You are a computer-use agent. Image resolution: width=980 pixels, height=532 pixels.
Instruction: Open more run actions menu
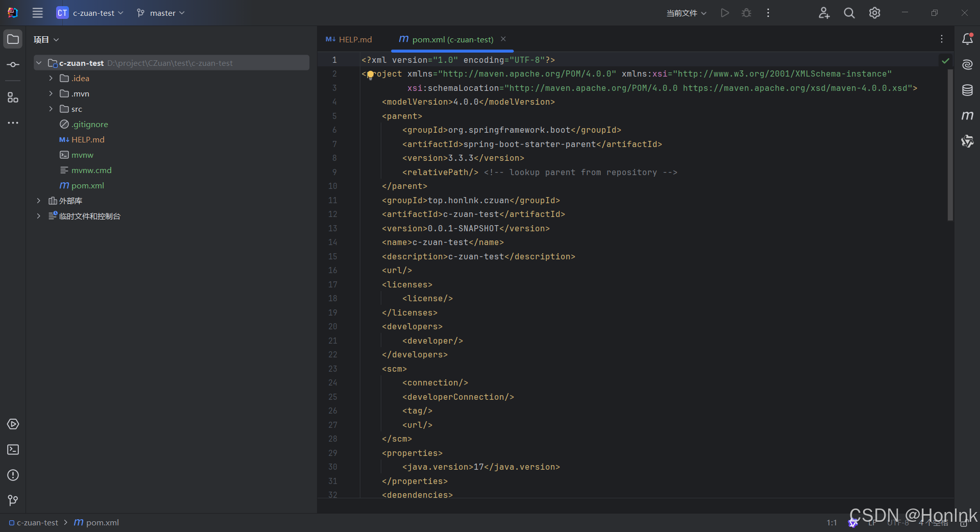click(x=768, y=13)
